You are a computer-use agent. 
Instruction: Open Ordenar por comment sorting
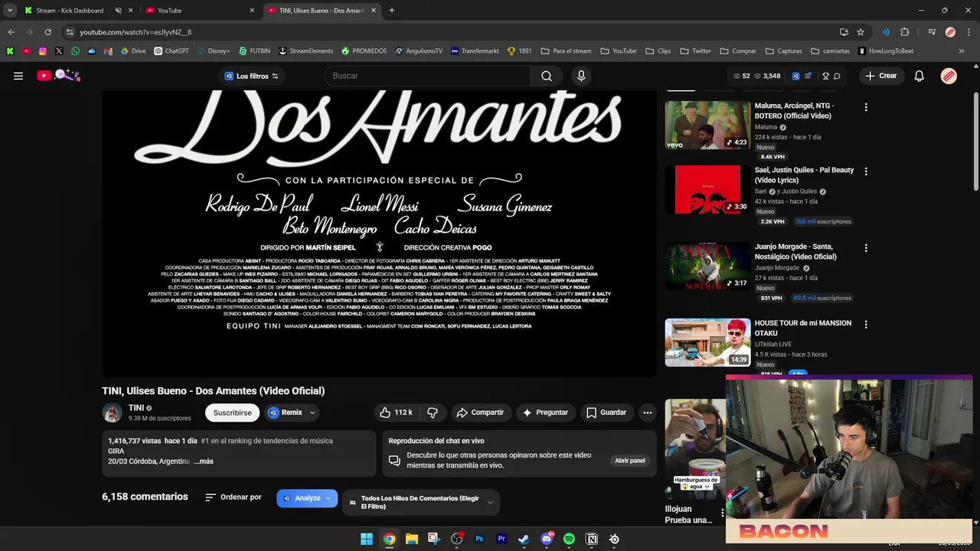[234, 497]
